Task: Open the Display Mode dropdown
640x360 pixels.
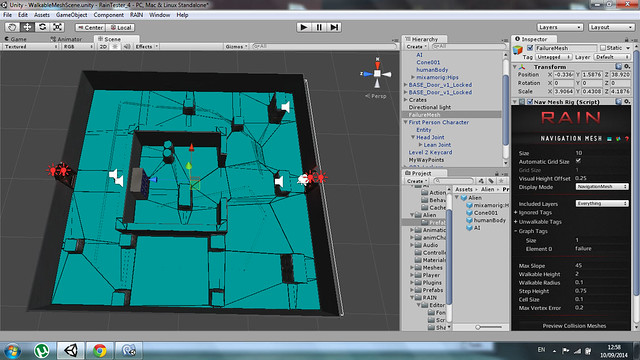Action: 602,187
